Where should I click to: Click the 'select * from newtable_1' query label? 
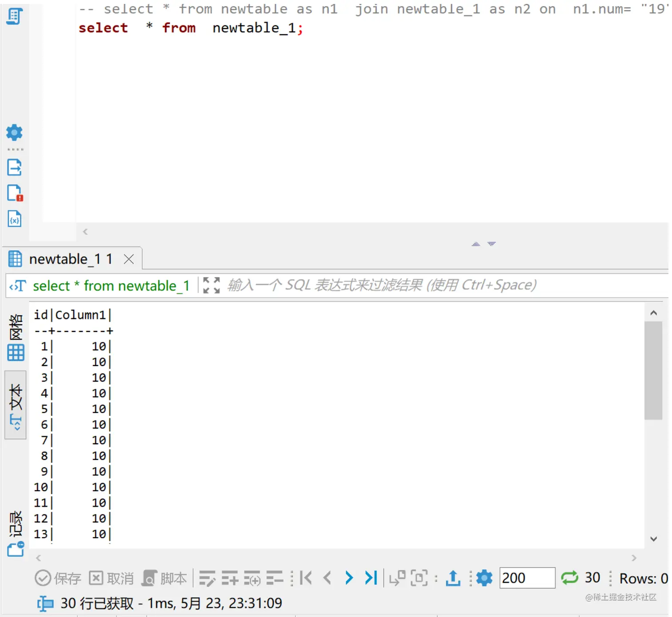point(111,286)
